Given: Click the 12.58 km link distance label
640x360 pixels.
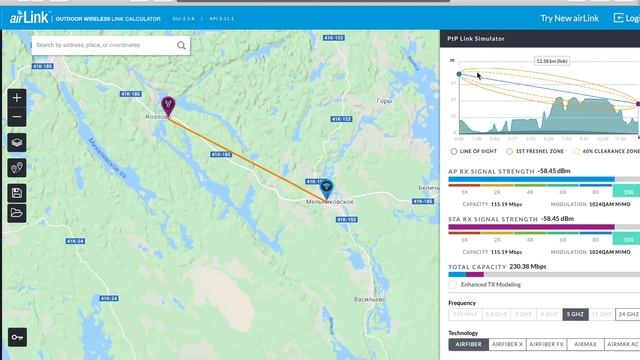Looking at the screenshot, I should (x=552, y=61).
